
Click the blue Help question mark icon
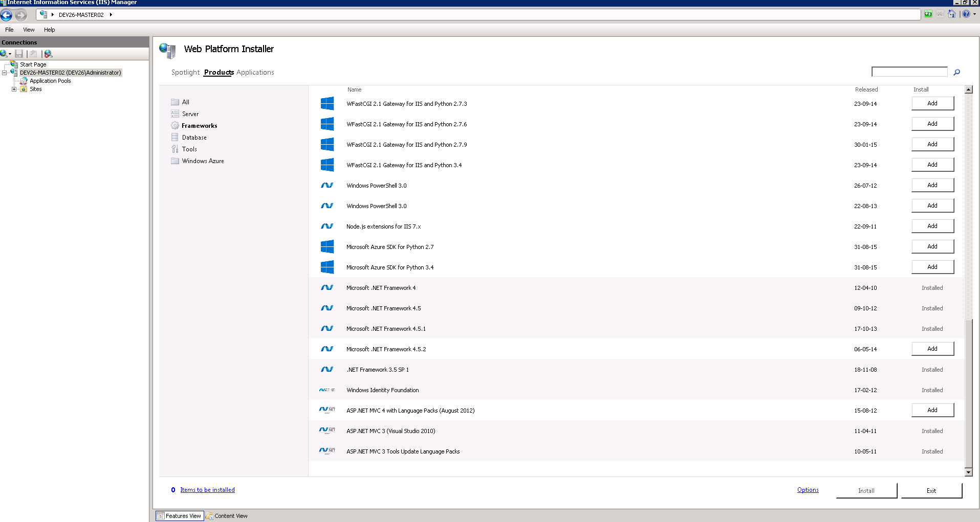[x=966, y=14]
